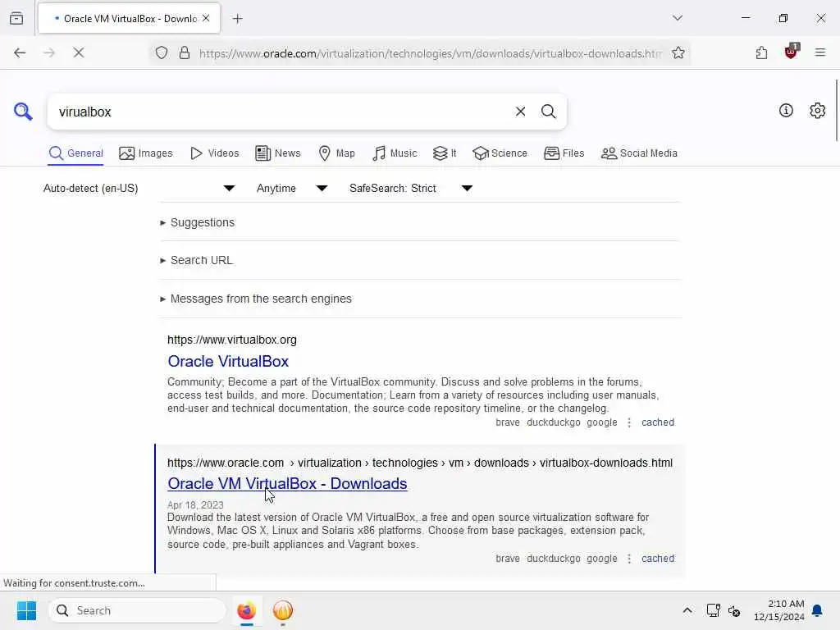This screenshot has height=630, width=840.
Task: Select the General search tab
Action: (x=75, y=153)
